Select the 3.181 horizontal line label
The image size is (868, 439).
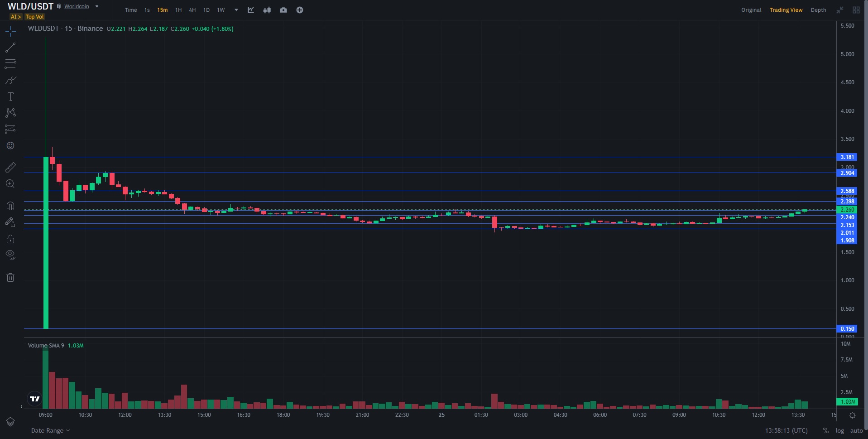tap(847, 157)
